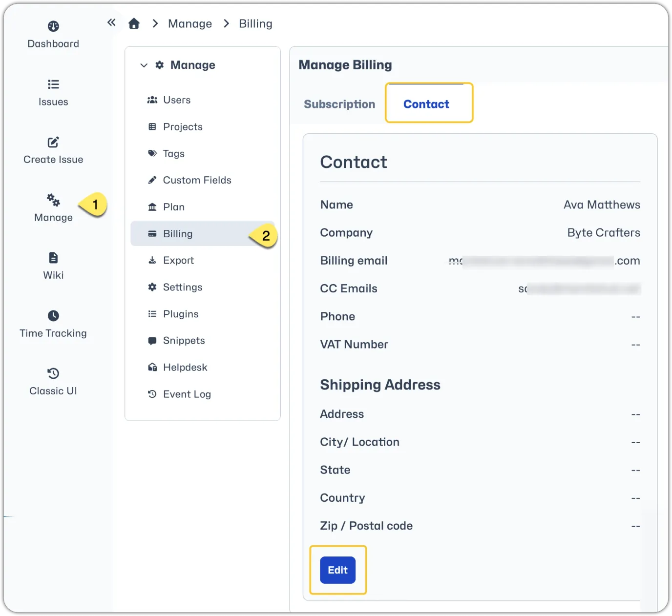Open Dashboard from the sidebar icon
The width and height of the screenshot is (672, 616).
[53, 26]
